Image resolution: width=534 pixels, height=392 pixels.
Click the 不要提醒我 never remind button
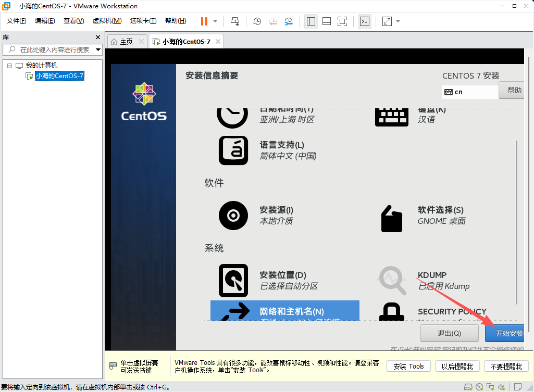tap(506, 366)
